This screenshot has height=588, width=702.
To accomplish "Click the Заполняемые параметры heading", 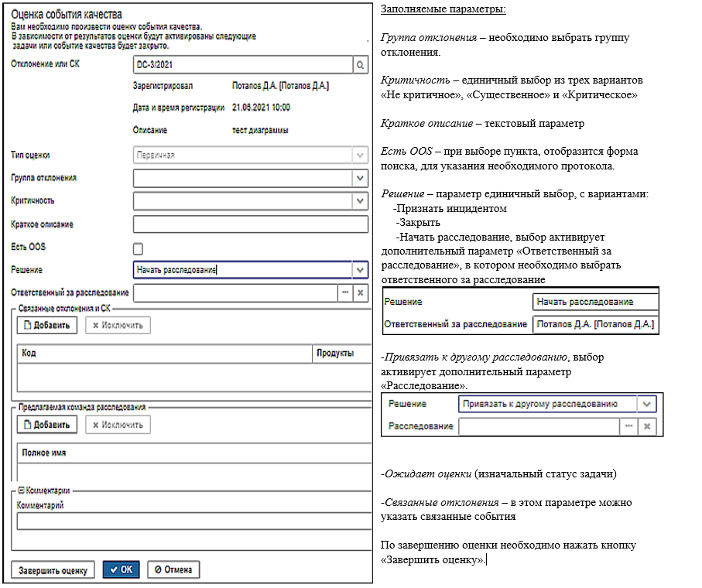I will pyautogui.click(x=443, y=9).
